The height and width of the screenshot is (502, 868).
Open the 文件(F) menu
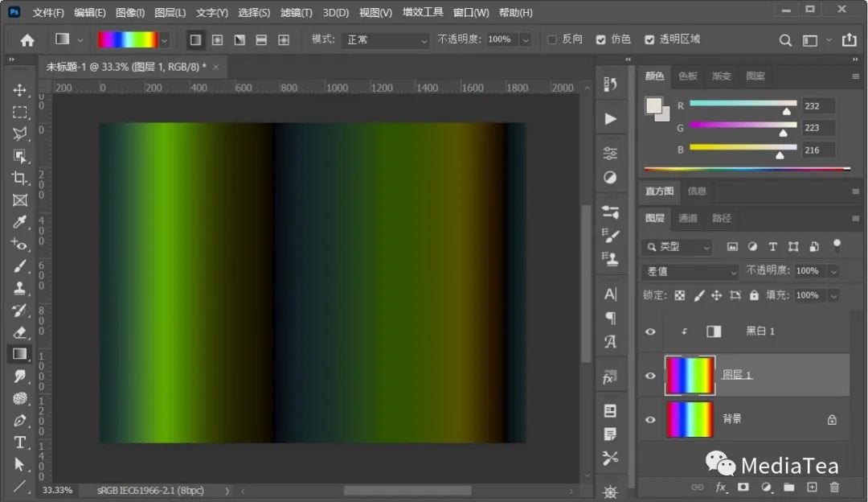click(48, 12)
